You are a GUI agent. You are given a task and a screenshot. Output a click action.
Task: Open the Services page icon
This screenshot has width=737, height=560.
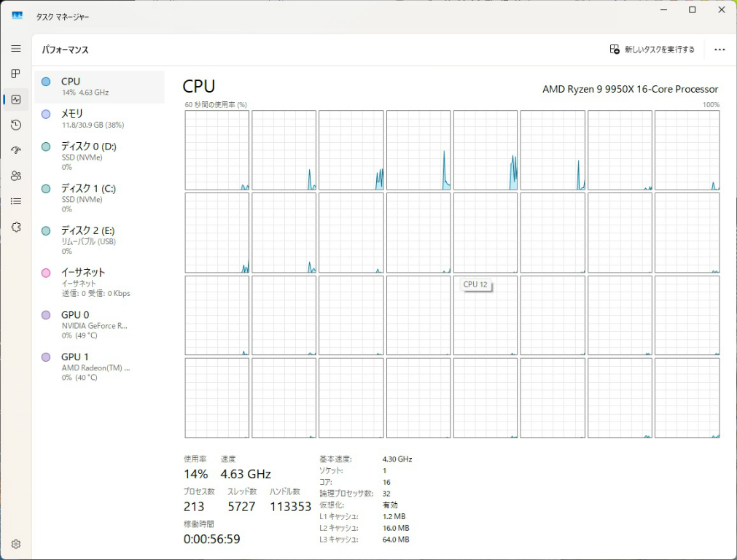[x=15, y=227]
